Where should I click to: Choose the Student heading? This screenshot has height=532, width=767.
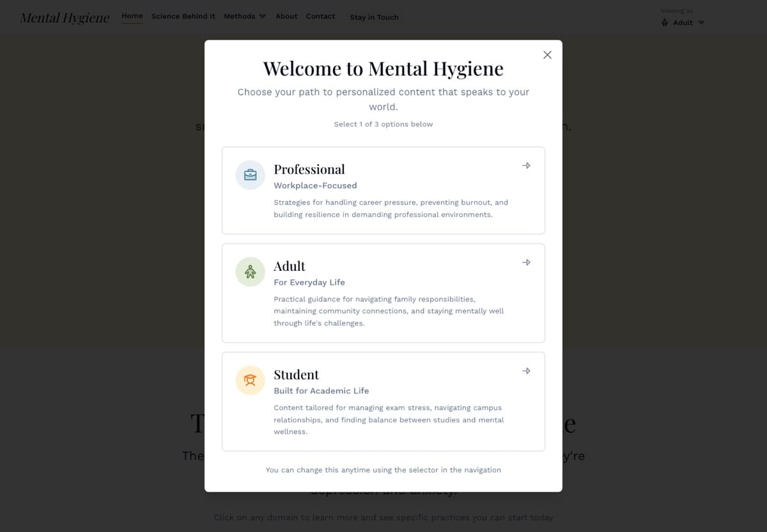296,375
